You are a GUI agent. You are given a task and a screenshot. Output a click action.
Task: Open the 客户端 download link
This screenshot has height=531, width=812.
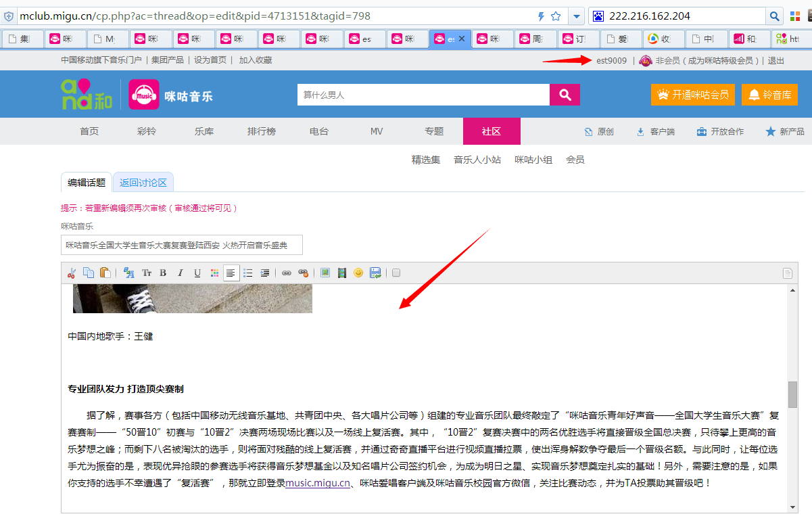[x=656, y=132]
